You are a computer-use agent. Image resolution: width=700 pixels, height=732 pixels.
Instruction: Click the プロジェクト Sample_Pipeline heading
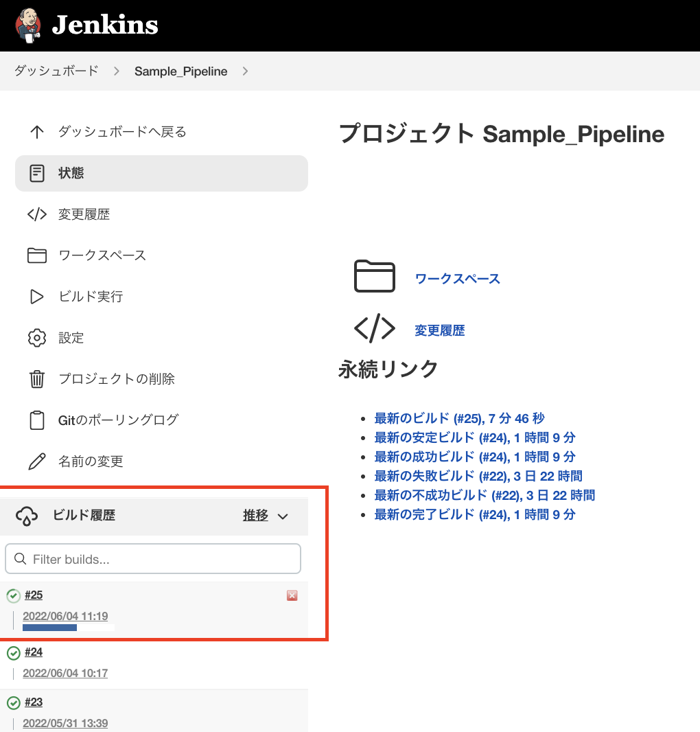502,134
